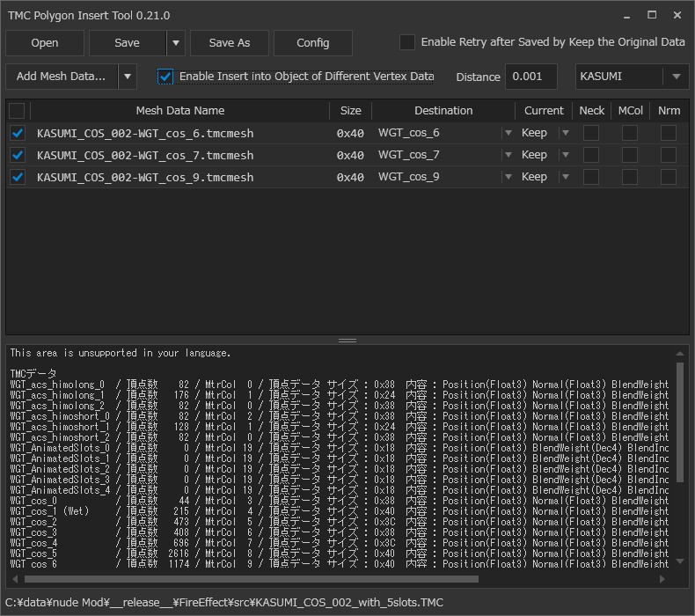695x616 pixels.
Task: Expand the Add Mesh Data dropdown arrow
Action: pos(128,77)
